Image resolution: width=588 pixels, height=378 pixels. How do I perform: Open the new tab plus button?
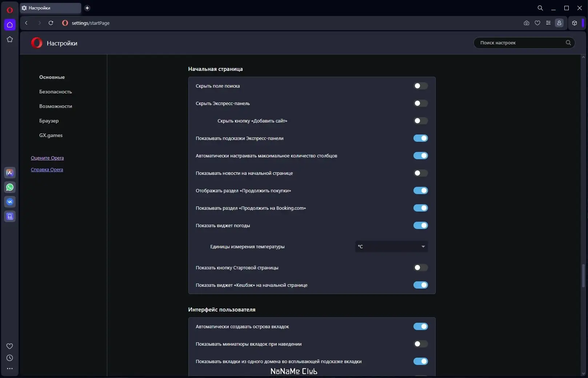[x=87, y=8]
